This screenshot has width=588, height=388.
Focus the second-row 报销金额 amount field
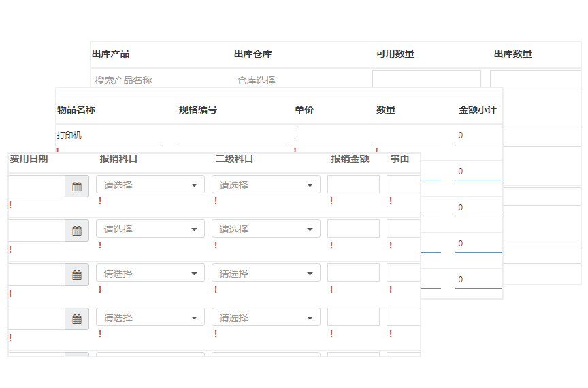pos(353,229)
